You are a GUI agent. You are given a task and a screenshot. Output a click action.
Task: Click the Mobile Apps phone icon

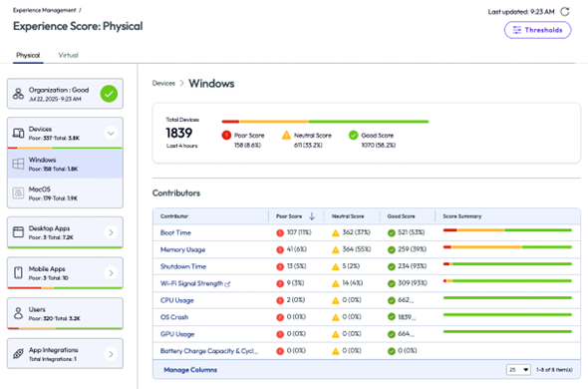click(x=18, y=272)
